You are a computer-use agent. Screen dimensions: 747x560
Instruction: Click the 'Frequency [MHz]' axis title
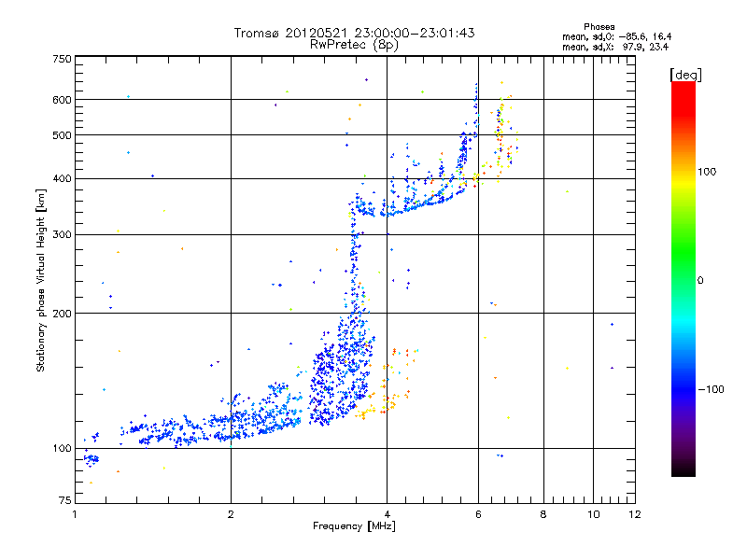click(x=354, y=526)
